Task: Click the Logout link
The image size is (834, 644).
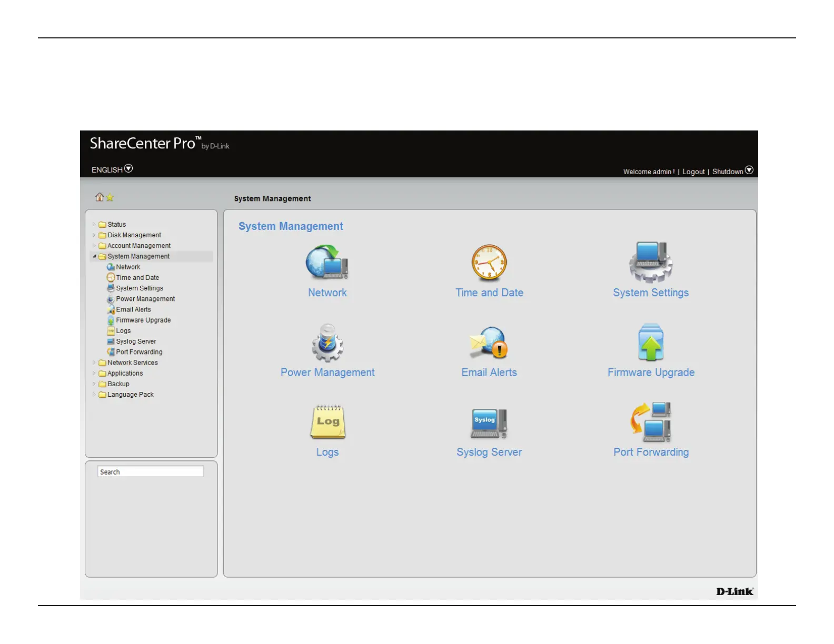Action: click(693, 172)
